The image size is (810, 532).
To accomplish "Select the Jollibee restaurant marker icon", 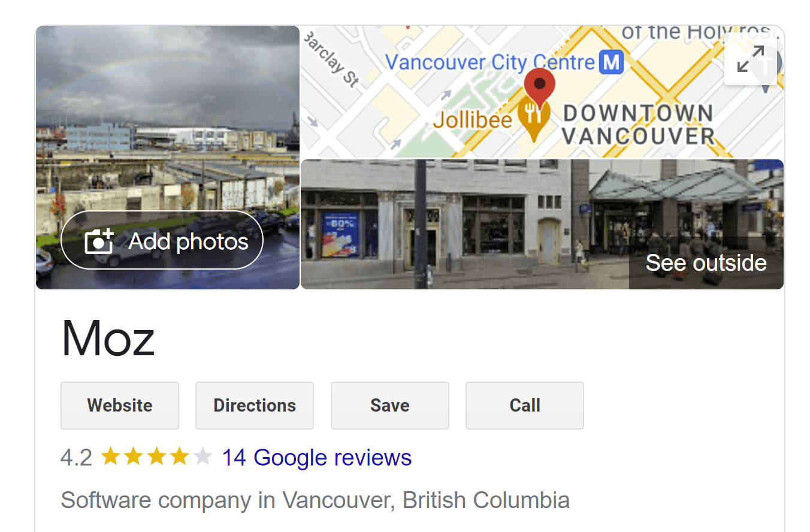I will point(533,116).
